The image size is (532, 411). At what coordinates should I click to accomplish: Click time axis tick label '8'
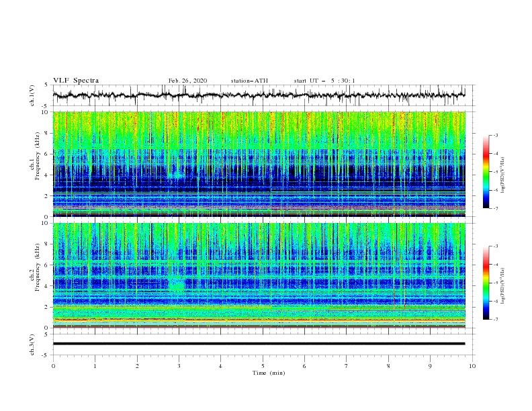click(x=388, y=366)
